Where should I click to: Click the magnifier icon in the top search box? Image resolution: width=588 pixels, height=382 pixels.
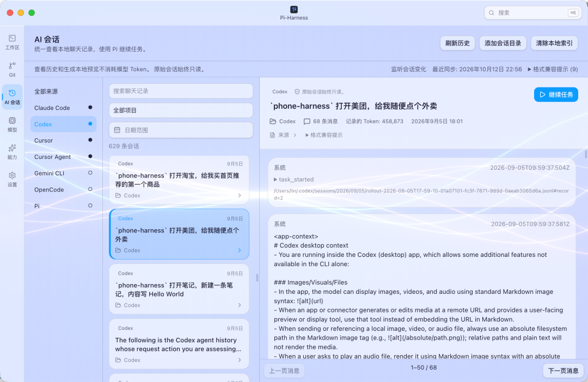pyautogui.click(x=491, y=13)
